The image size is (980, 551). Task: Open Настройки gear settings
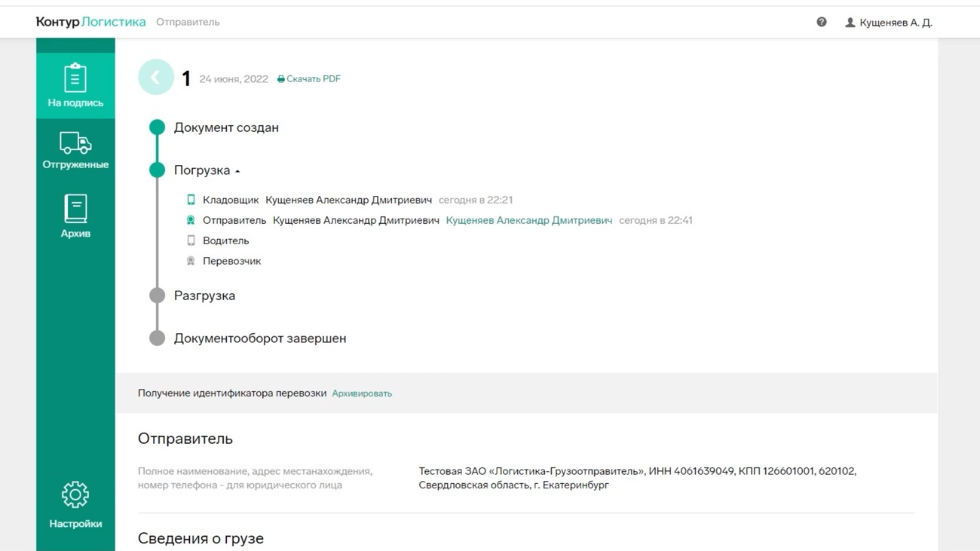pyautogui.click(x=75, y=505)
